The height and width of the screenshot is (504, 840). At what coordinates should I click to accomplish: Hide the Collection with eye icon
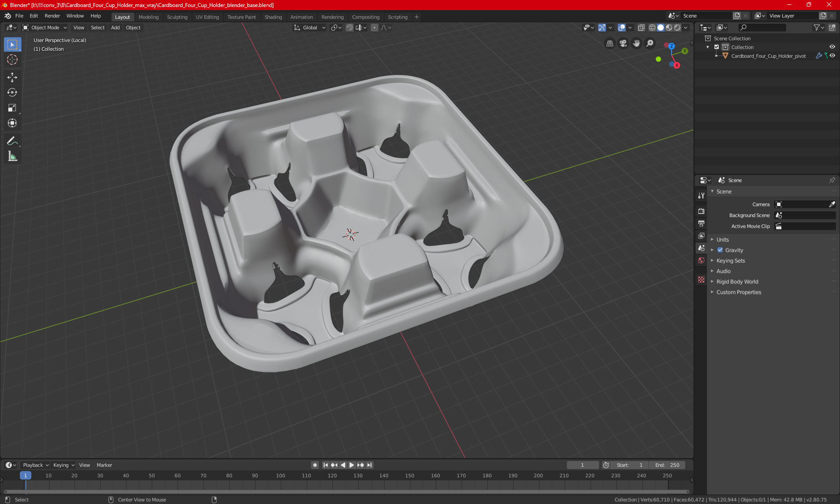coord(832,47)
